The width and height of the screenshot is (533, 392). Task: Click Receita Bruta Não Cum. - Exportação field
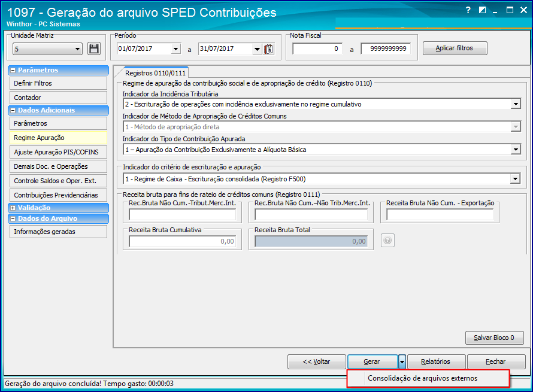pyautogui.click(x=440, y=214)
